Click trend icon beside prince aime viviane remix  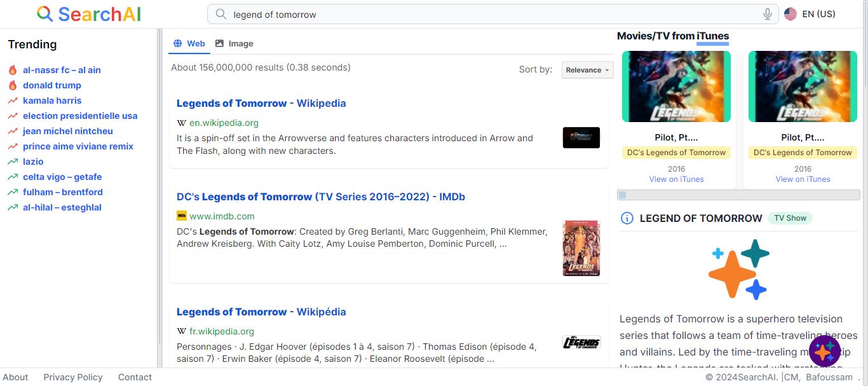tap(13, 146)
